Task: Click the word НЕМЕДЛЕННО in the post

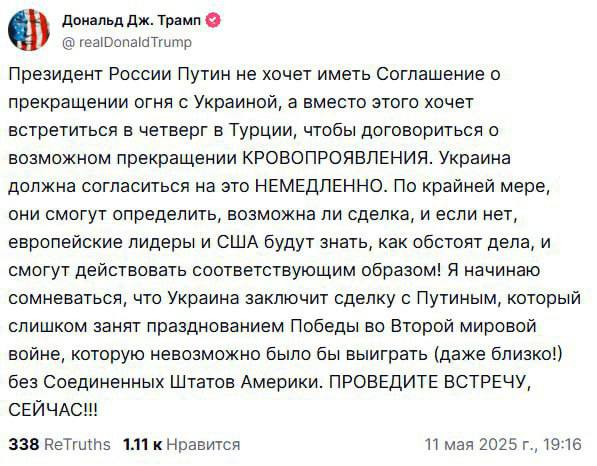Action: 320,186
